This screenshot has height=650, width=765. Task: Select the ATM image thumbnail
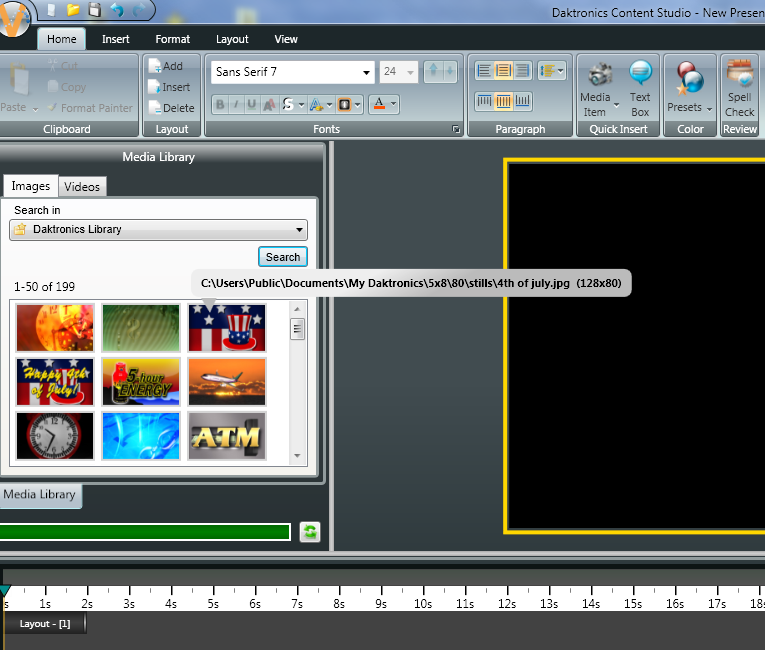coord(227,436)
